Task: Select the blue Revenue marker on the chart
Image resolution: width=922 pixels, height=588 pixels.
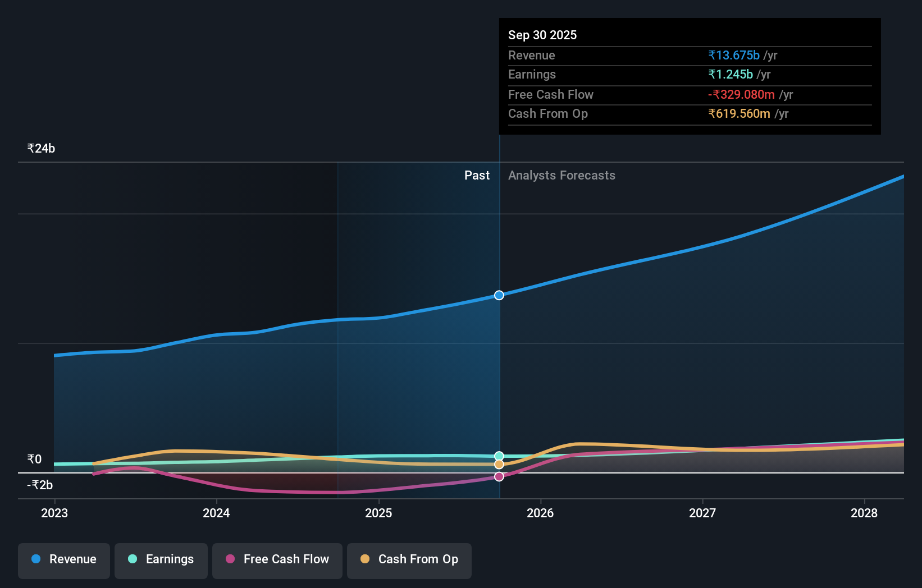Action: click(x=499, y=295)
